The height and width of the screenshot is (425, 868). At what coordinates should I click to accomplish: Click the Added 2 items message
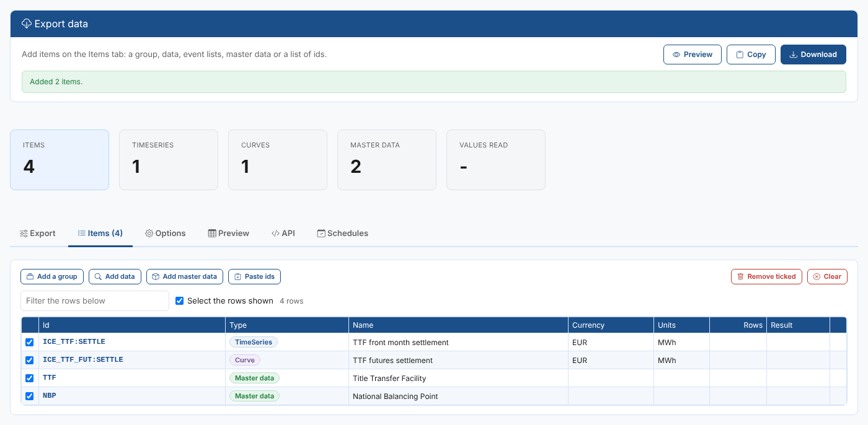(434, 82)
